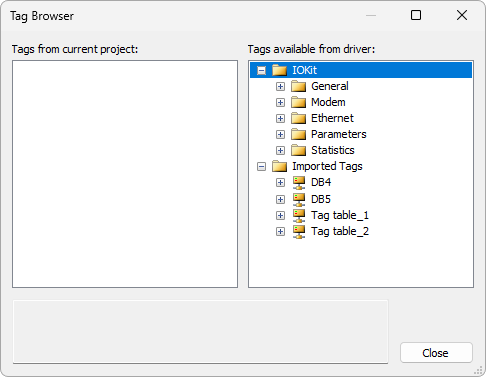The height and width of the screenshot is (377, 486).
Task: Expand the General folder node
Action: 280,86
